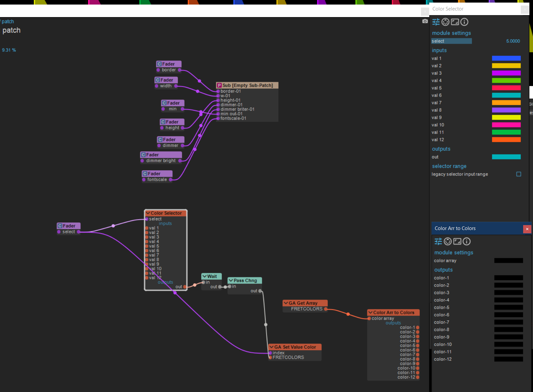Click layout frame icon in Color Selector panel
Viewport: 533px width, 392px height.
click(455, 22)
